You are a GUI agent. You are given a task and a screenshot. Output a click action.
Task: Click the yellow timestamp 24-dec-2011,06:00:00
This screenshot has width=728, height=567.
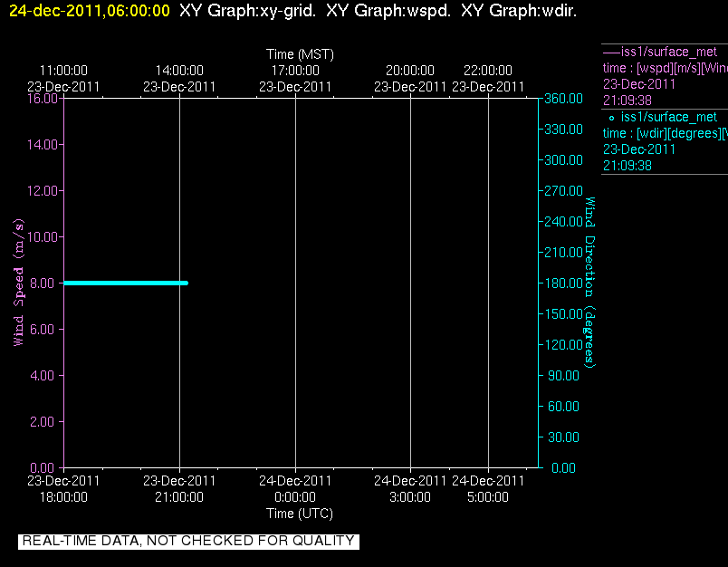point(90,10)
